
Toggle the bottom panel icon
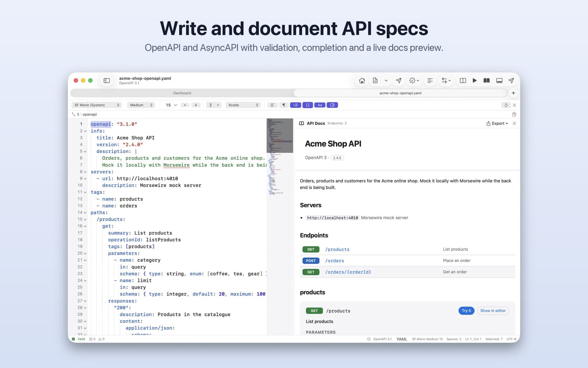(x=499, y=81)
